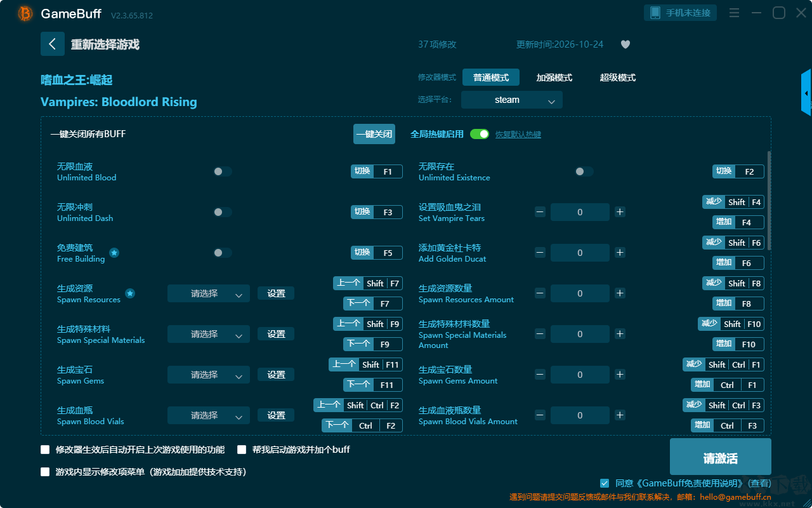812x508 pixels.
Task: Open the steam platform dropdown
Action: 512,100
